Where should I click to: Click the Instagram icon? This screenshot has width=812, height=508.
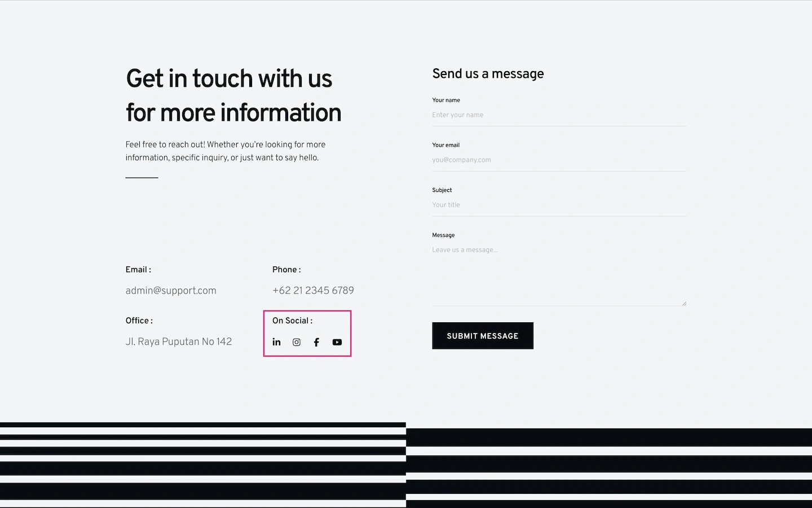tap(297, 342)
